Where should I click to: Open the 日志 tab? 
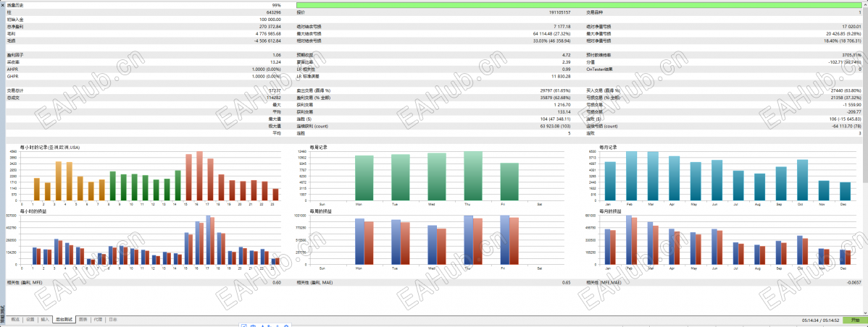coord(112,319)
